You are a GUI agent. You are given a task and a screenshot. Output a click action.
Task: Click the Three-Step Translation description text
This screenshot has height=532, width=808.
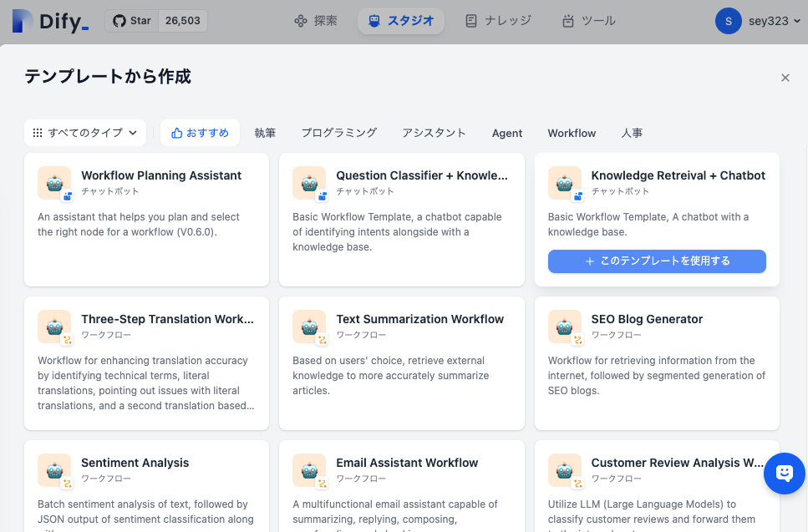click(146, 383)
